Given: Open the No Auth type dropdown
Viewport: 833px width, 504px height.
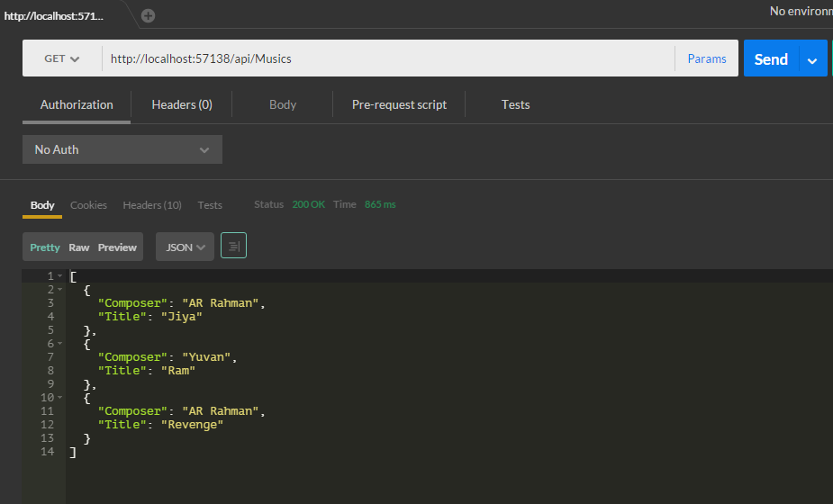Looking at the screenshot, I should tap(122, 149).
